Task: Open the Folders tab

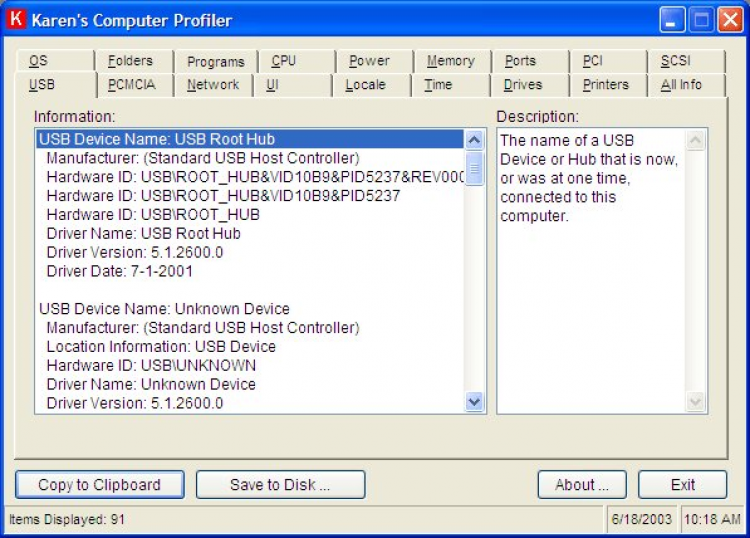Action: 134,61
